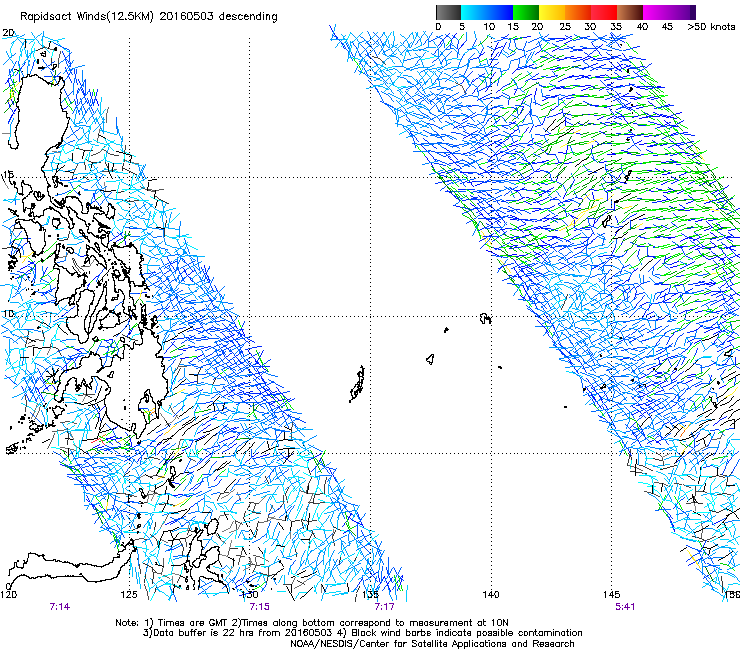Click legend tick label '40'
Screen dimensions: 740x650
tap(642, 27)
